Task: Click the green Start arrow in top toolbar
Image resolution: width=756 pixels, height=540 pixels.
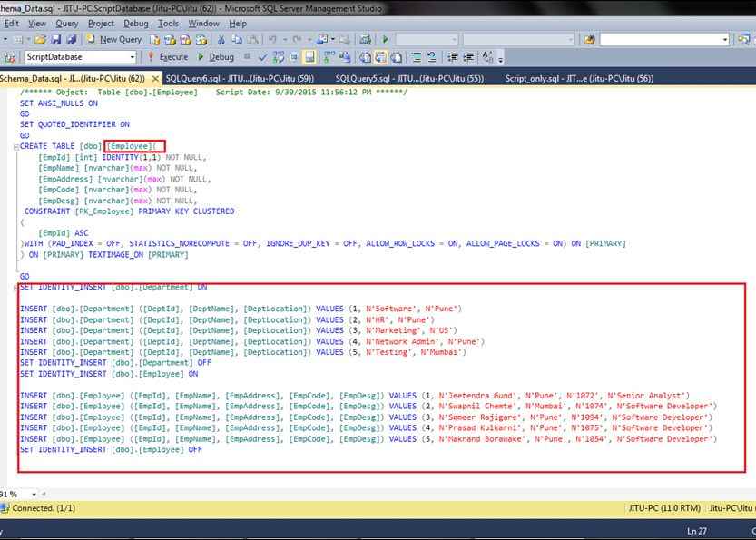Action: pos(386,40)
